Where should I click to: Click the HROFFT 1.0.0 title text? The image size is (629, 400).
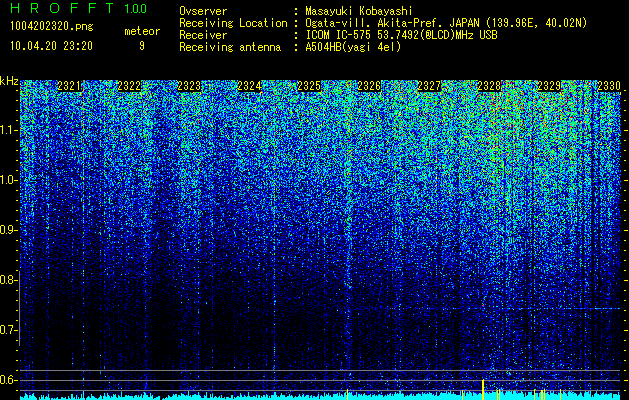[x=79, y=8]
